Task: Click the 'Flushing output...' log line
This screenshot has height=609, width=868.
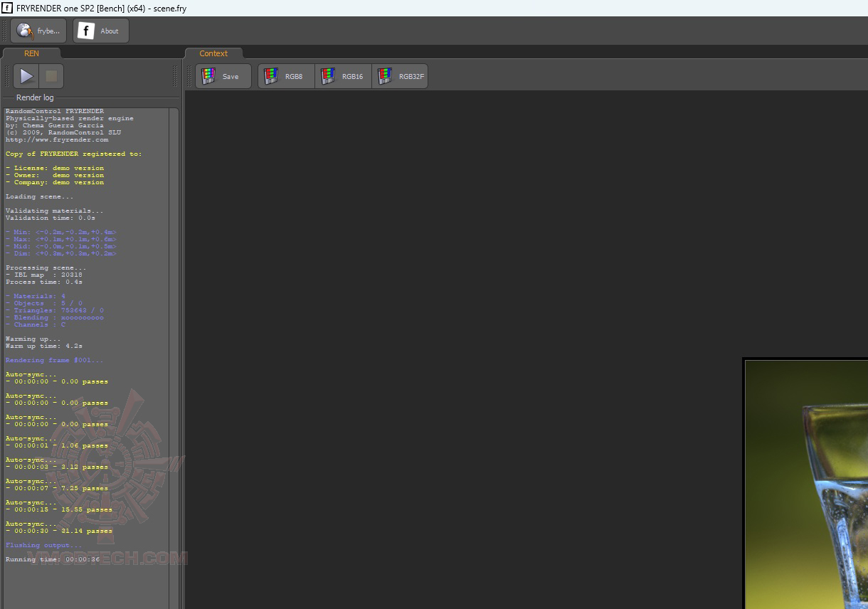Action: (44, 545)
